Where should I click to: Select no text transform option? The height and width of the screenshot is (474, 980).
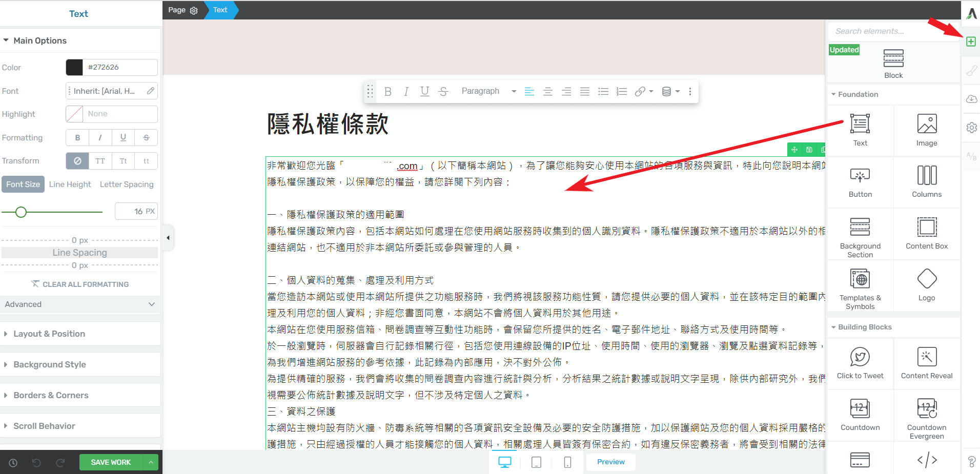coord(77,161)
